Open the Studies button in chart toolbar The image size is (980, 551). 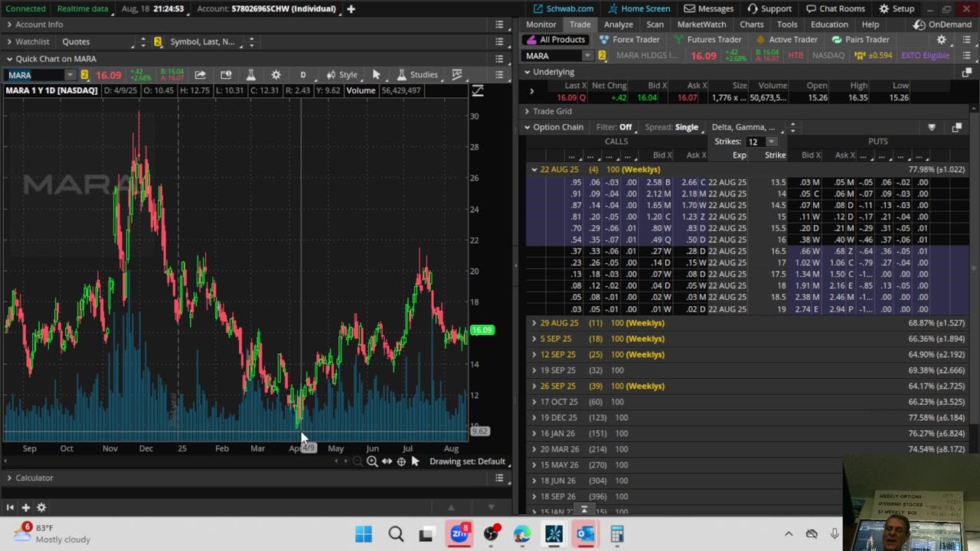pos(416,74)
